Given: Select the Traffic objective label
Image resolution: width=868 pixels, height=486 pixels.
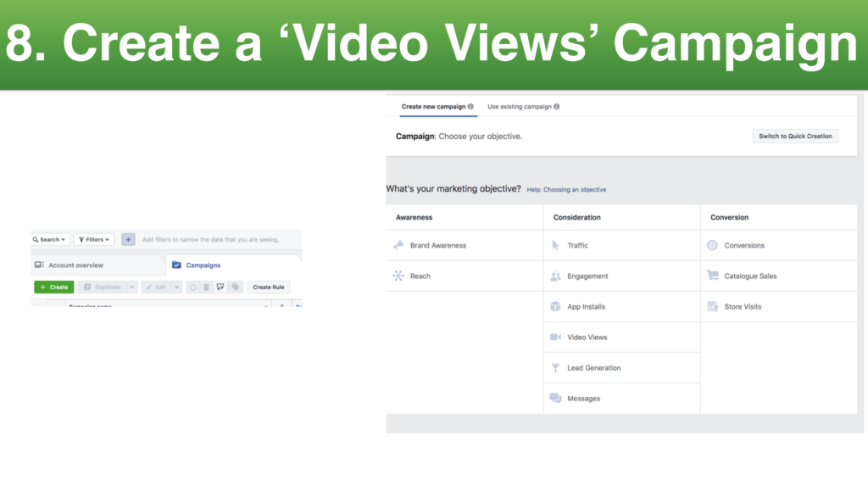Looking at the screenshot, I should [577, 245].
